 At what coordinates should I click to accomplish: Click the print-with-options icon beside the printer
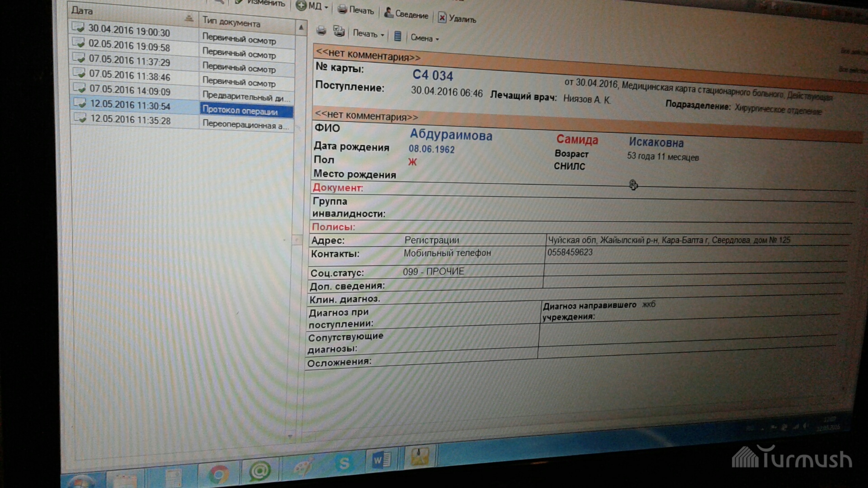click(x=339, y=31)
